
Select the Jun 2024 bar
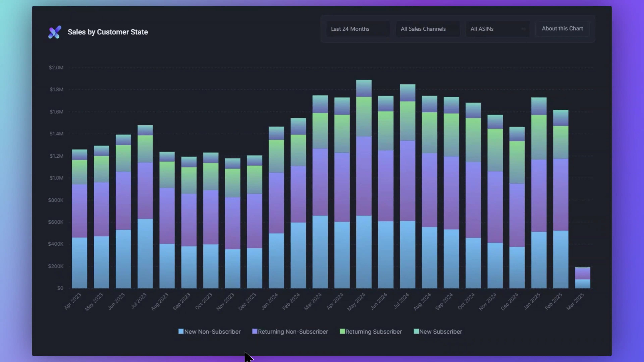point(386,192)
